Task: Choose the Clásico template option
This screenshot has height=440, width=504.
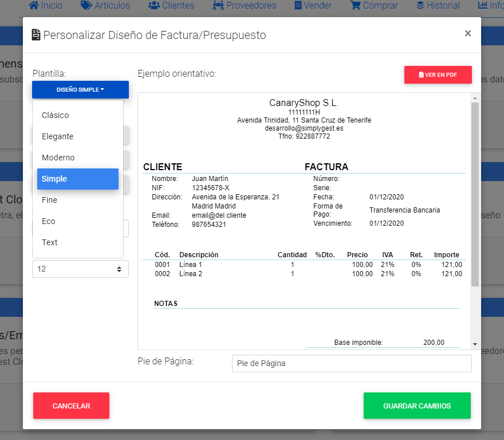Action: pos(55,115)
